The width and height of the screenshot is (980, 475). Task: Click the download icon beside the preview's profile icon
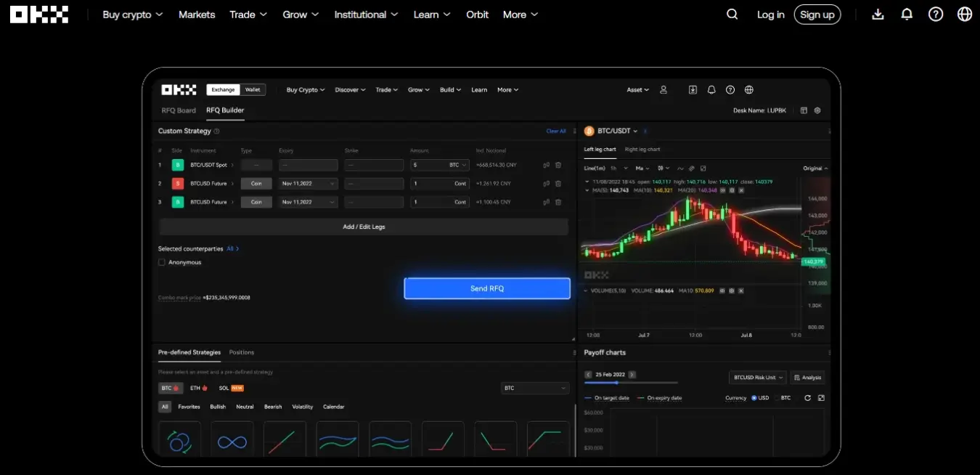pos(693,90)
